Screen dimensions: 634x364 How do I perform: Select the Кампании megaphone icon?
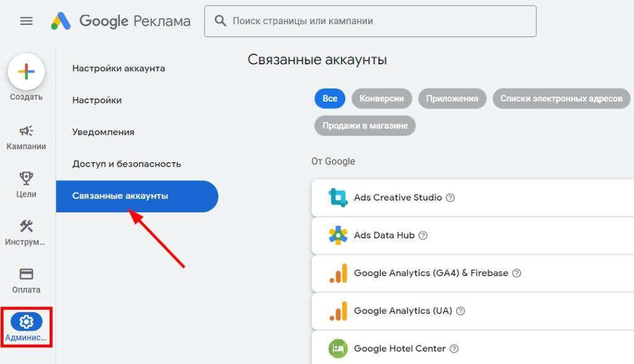pos(26,130)
